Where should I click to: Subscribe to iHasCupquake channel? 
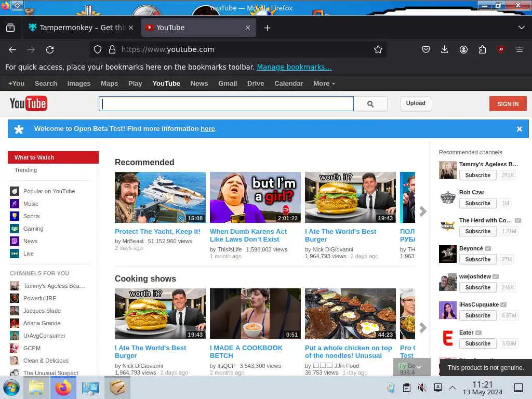click(x=478, y=315)
